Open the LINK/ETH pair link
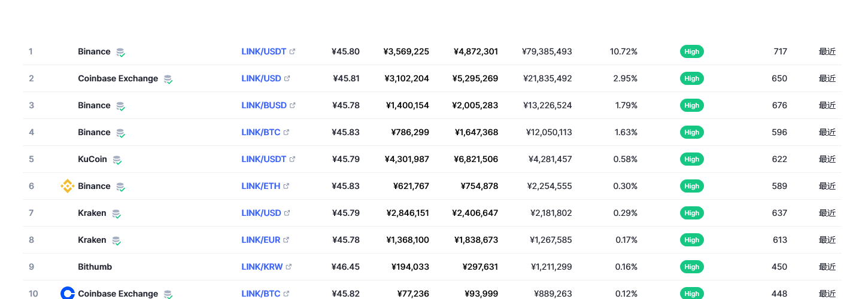This screenshot has height=299, width=868. (x=261, y=186)
